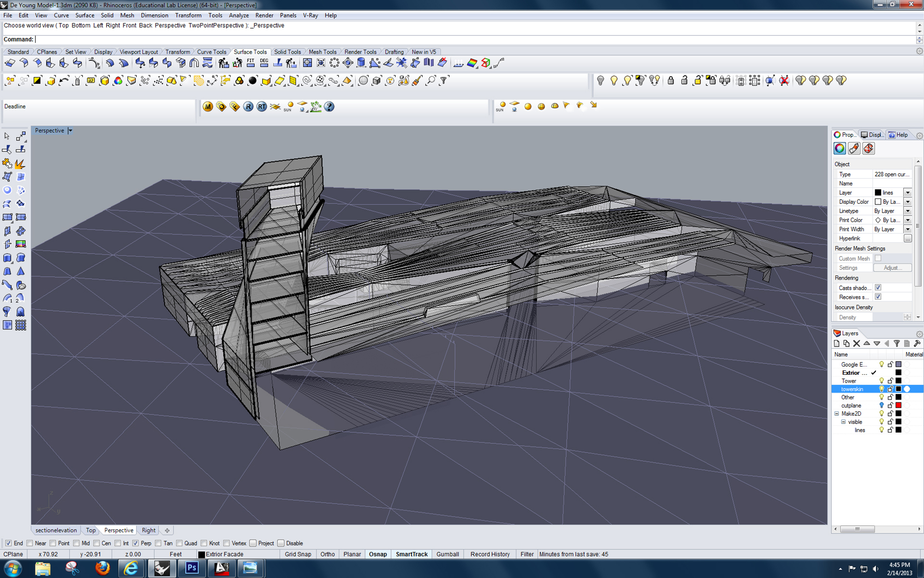The image size is (924, 578).
Task: Click the new layer icon
Action: pos(837,343)
